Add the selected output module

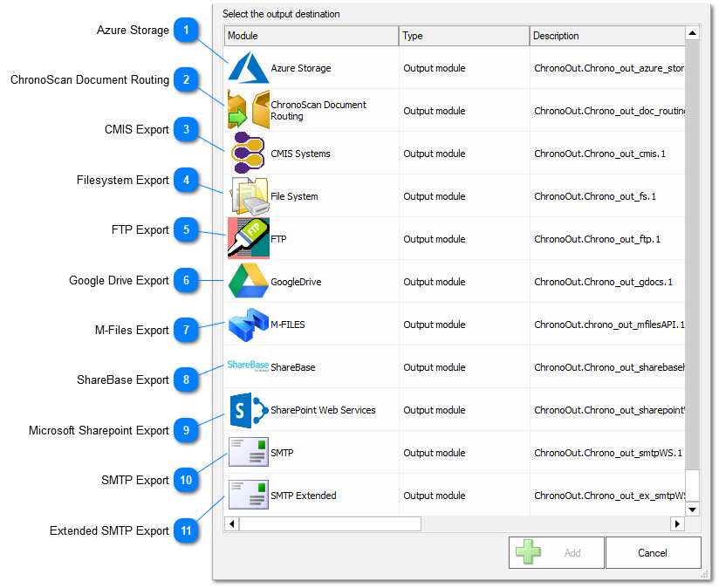(x=556, y=553)
